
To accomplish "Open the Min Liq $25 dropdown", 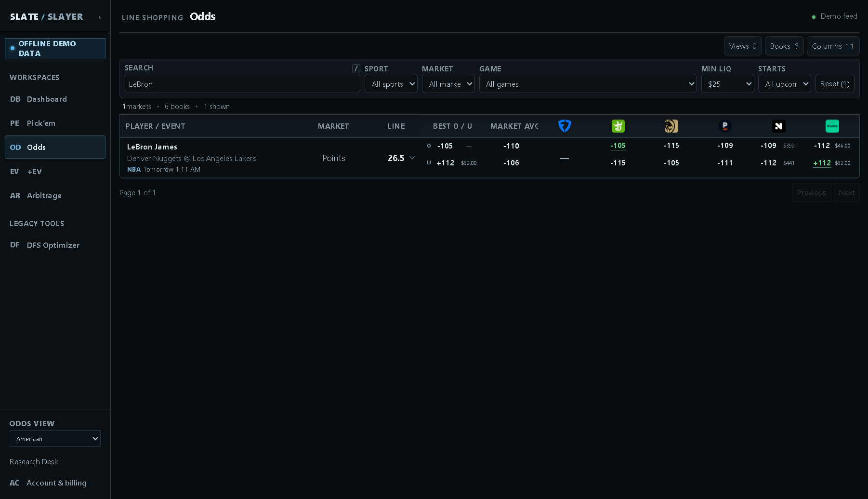I will click(x=728, y=84).
